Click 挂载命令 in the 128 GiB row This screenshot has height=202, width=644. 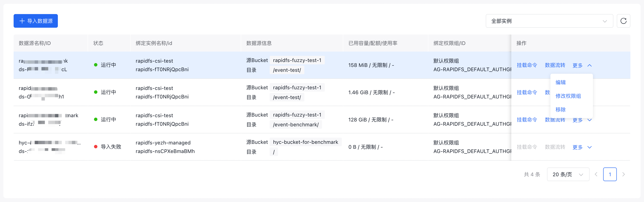click(x=527, y=120)
